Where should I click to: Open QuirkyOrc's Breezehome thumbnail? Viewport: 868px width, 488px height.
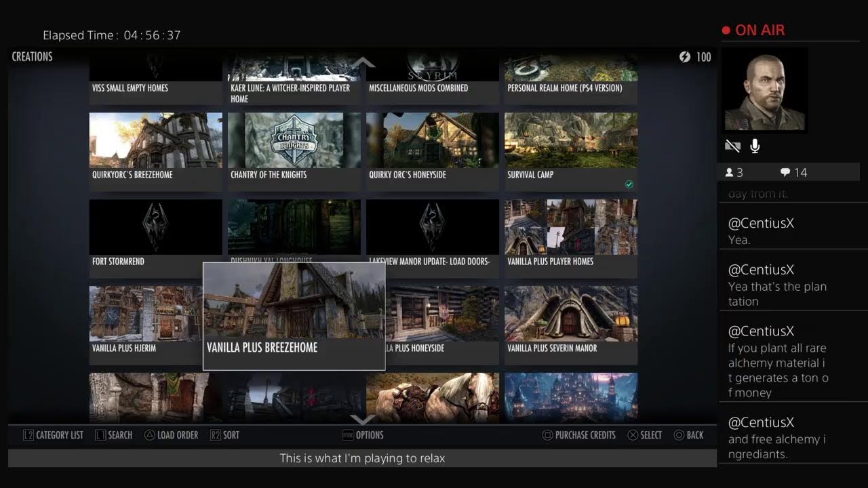(156, 140)
